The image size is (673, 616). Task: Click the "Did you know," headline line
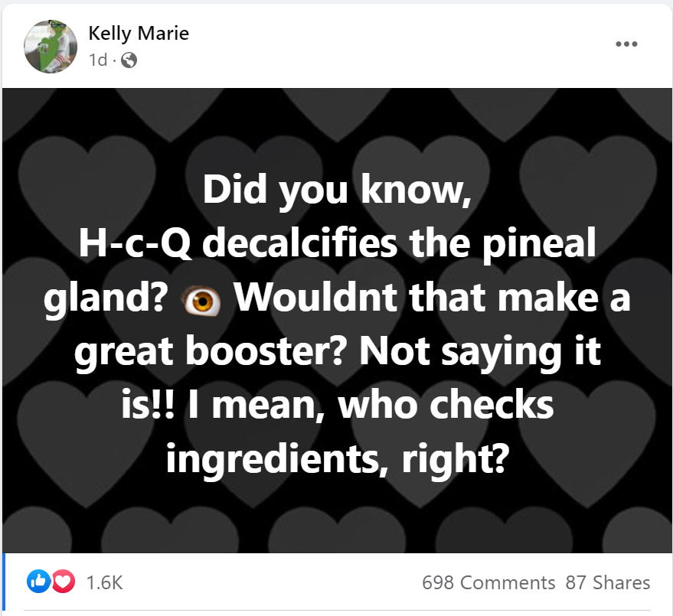(336, 191)
